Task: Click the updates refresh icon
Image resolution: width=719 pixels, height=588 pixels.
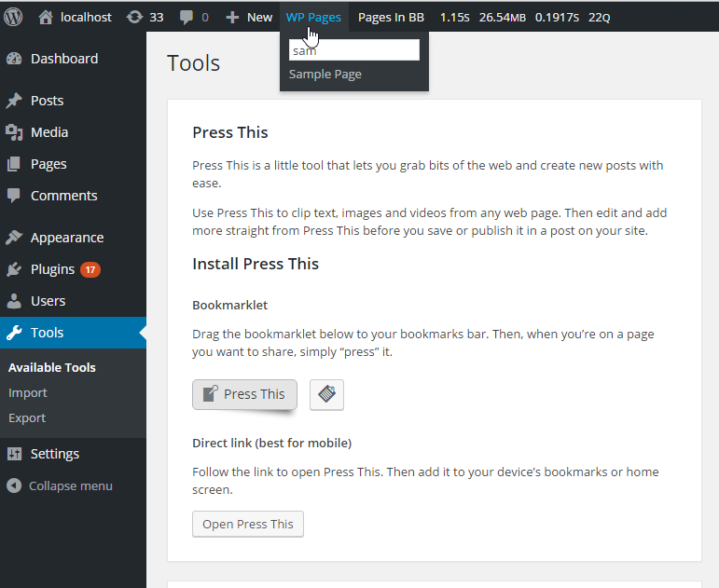Action: (134, 17)
